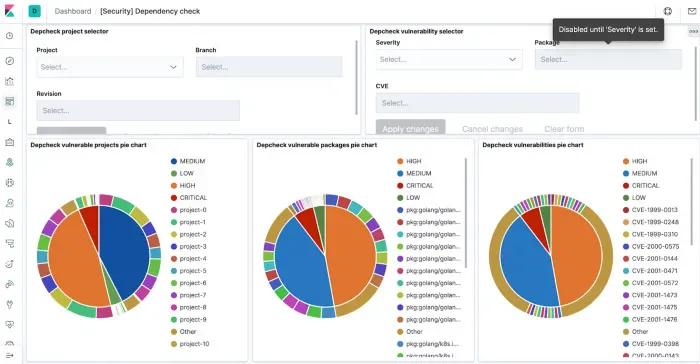Click 'project-10' legend entry
This screenshot has width=700, height=364.
coord(194,344)
